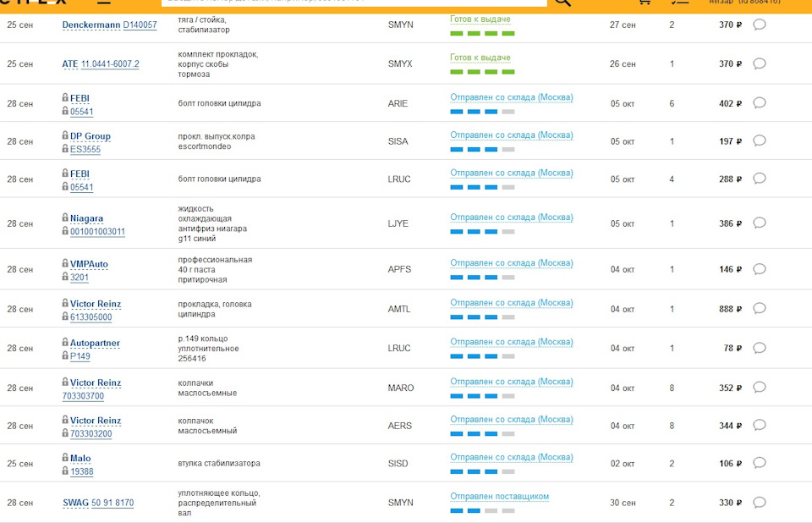The width and height of the screenshot is (812, 523).
Task: Click comment icon on ATE 11.0441-6007.2 row
Action: 759,63
